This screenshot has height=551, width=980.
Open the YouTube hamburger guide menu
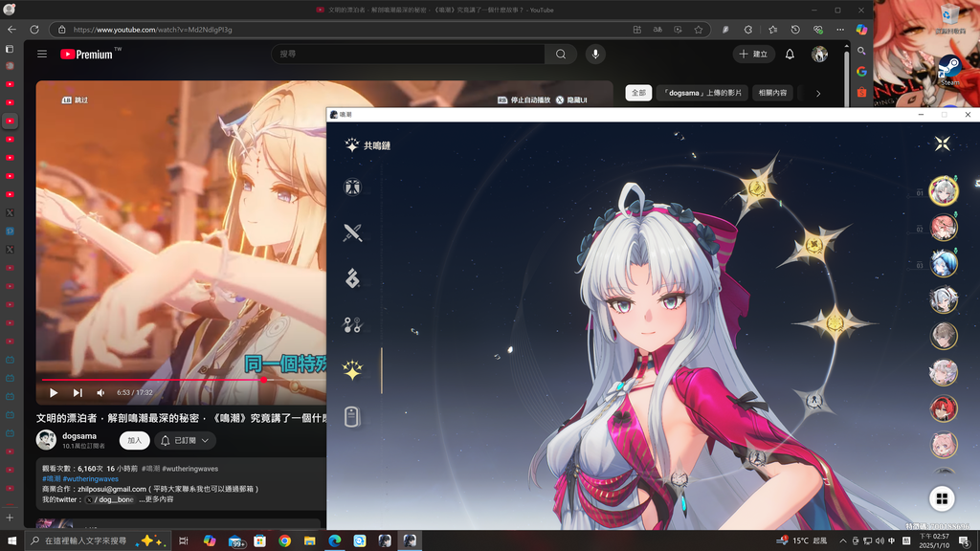[42, 55]
